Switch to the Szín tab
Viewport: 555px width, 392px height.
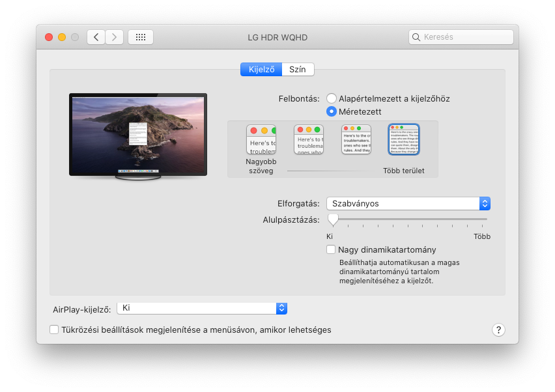pyautogui.click(x=298, y=69)
